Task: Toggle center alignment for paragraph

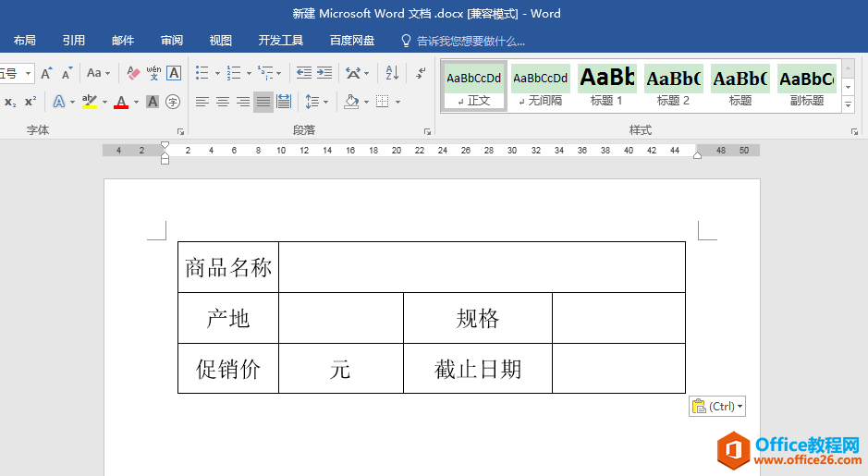Action: coord(223,102)
